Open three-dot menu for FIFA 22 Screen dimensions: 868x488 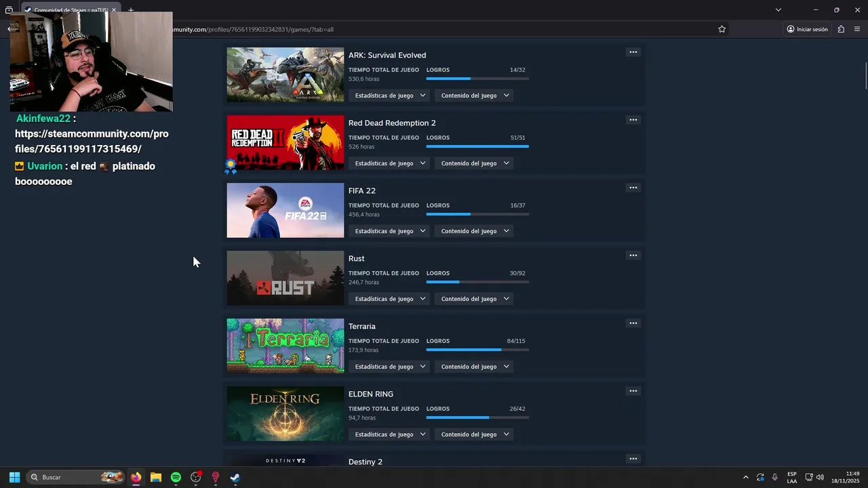click(x=633, y=188)
